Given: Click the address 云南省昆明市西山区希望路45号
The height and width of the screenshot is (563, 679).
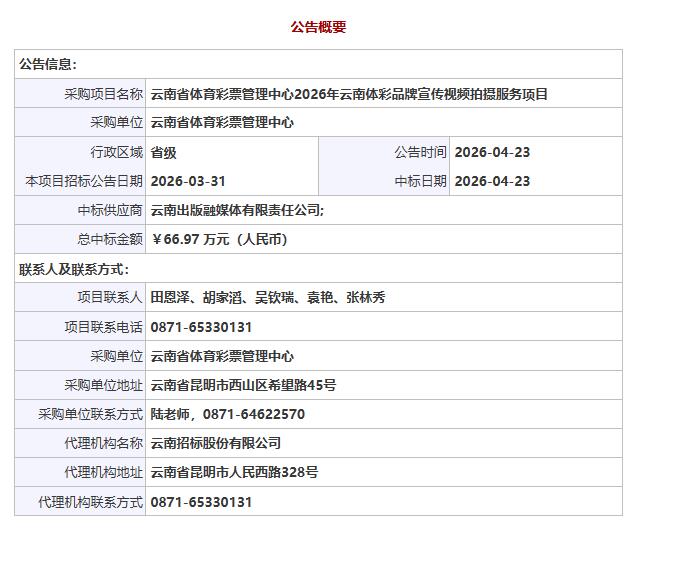Looking at the screenshot, I should click(243, 385).
